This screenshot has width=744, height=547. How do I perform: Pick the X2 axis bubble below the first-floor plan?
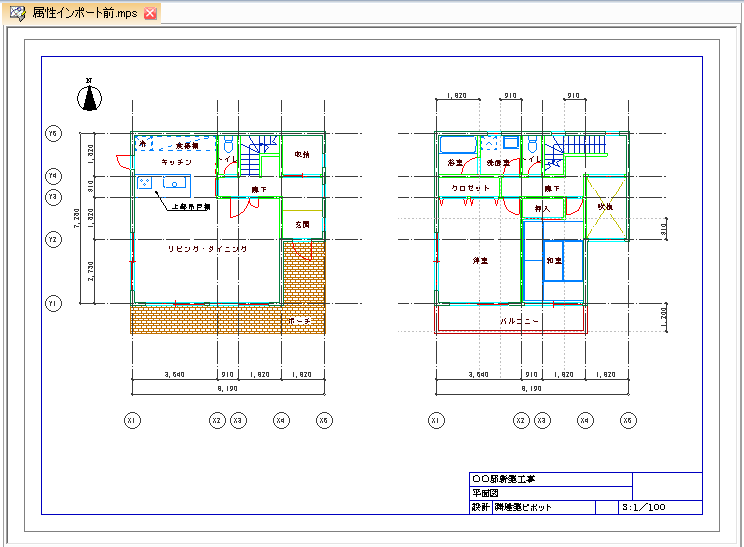tap(217, 420)
